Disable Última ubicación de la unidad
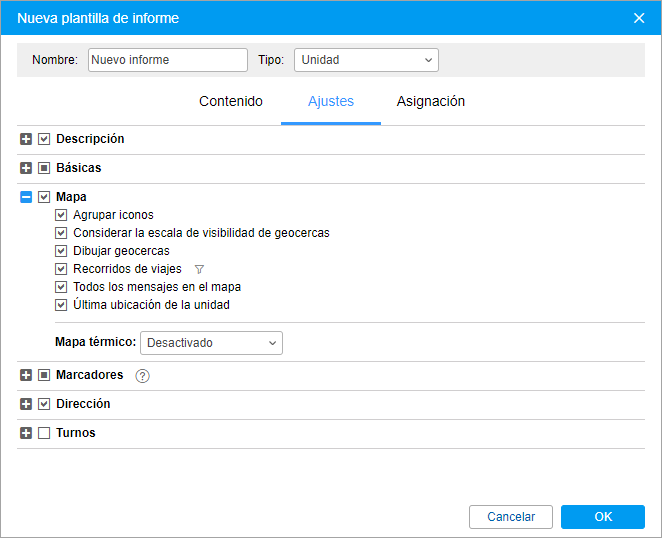The width and height of the screenshot is (662, 538). (x=61, y=305)
